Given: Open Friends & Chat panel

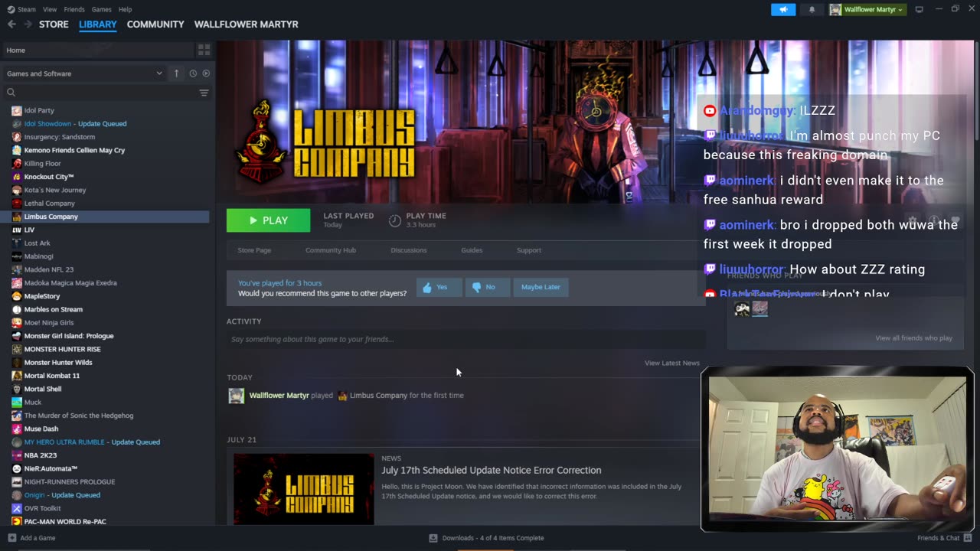Looking at the screenshot, I should coord(944,538).
